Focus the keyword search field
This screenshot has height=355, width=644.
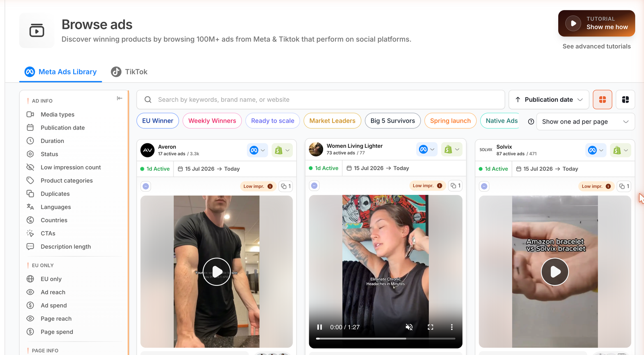pyautogui.click(x=321, y=100)
